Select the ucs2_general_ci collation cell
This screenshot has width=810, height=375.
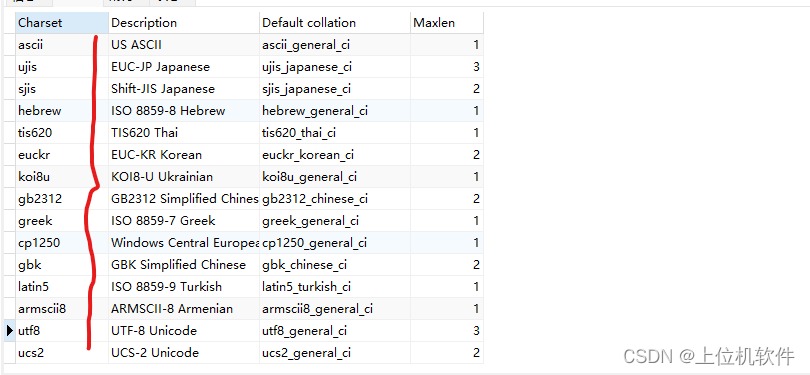335,353
